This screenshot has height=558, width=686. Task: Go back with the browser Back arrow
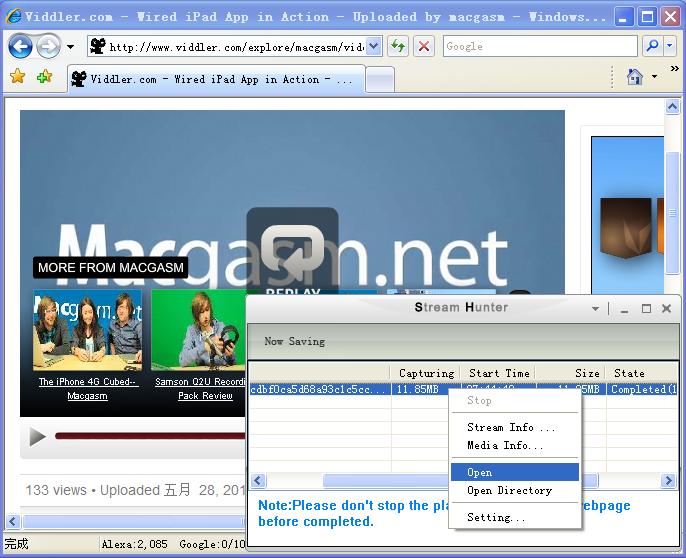point(20,46)
